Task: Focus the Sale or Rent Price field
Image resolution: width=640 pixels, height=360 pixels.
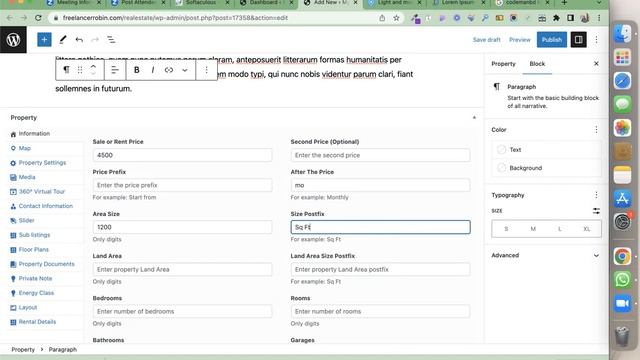Action: point(182,155)
